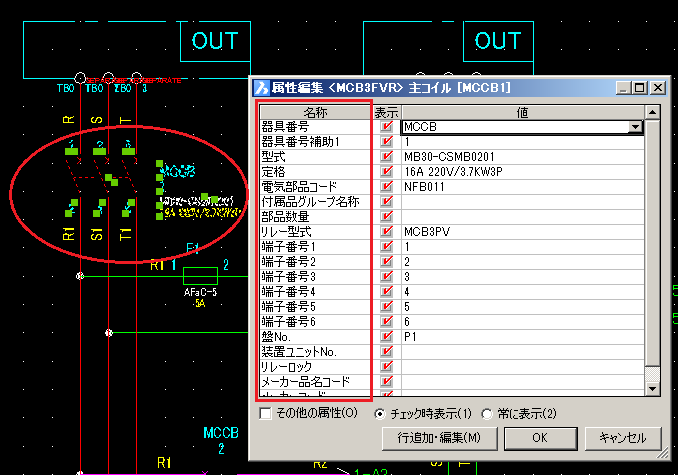Click empty value field for 付属品グループ名称
This screenshot has height=475, width=678.
click(522, 201)
